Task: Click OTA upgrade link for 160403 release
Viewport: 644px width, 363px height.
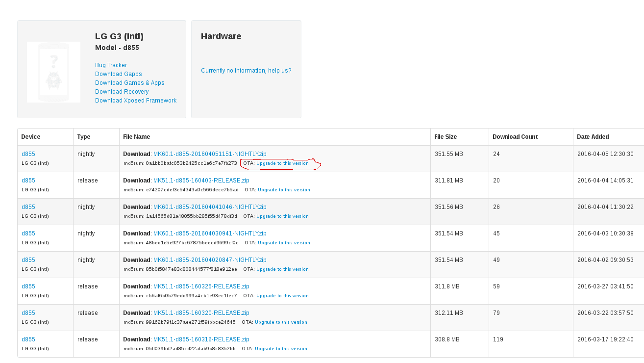Action: click(x=284, y=190)
